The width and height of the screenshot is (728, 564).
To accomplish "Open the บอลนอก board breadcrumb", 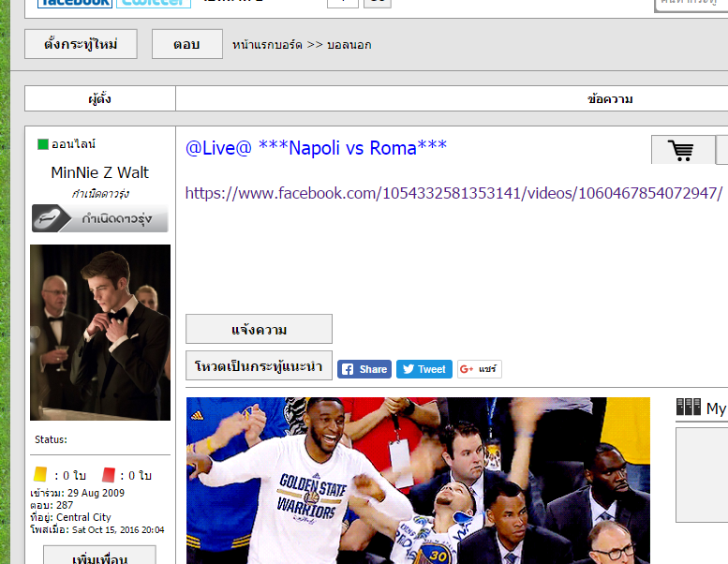I will click(x=349, y=45).
